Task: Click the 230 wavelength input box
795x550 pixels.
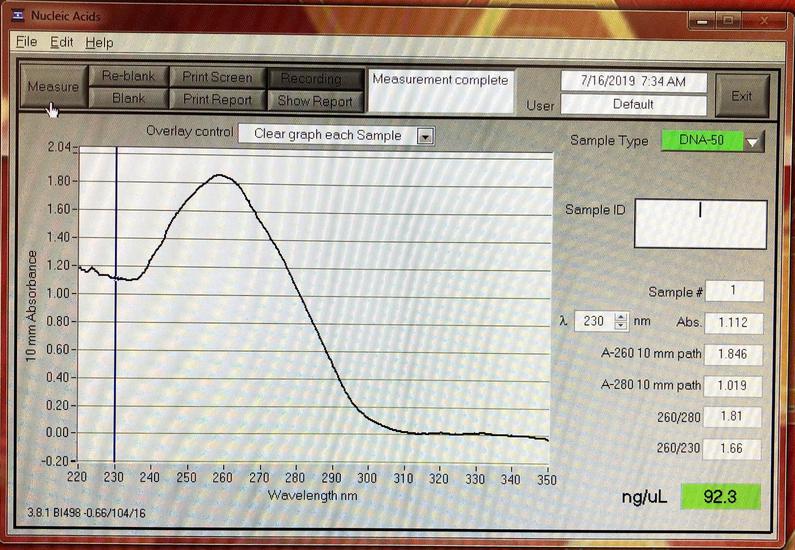Action: point(593,322)
